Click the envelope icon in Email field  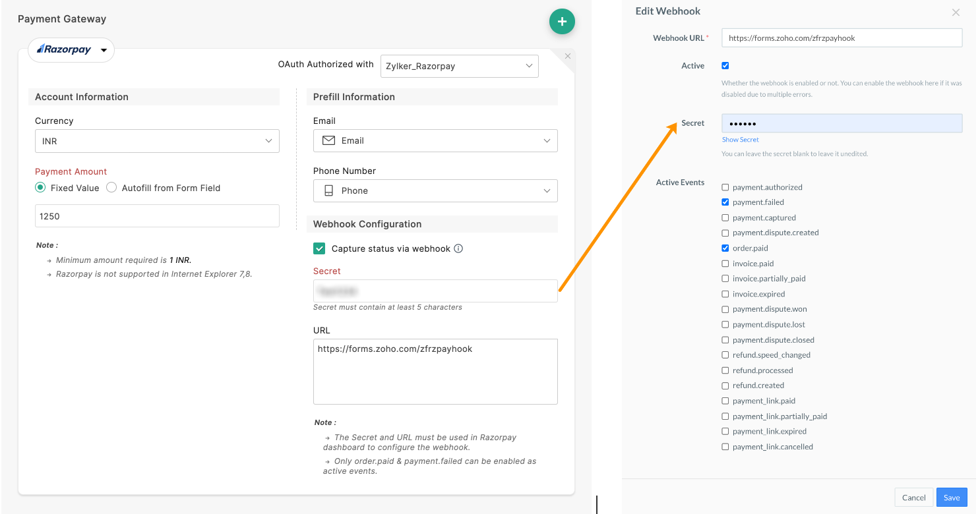click(x=328, y=140)
